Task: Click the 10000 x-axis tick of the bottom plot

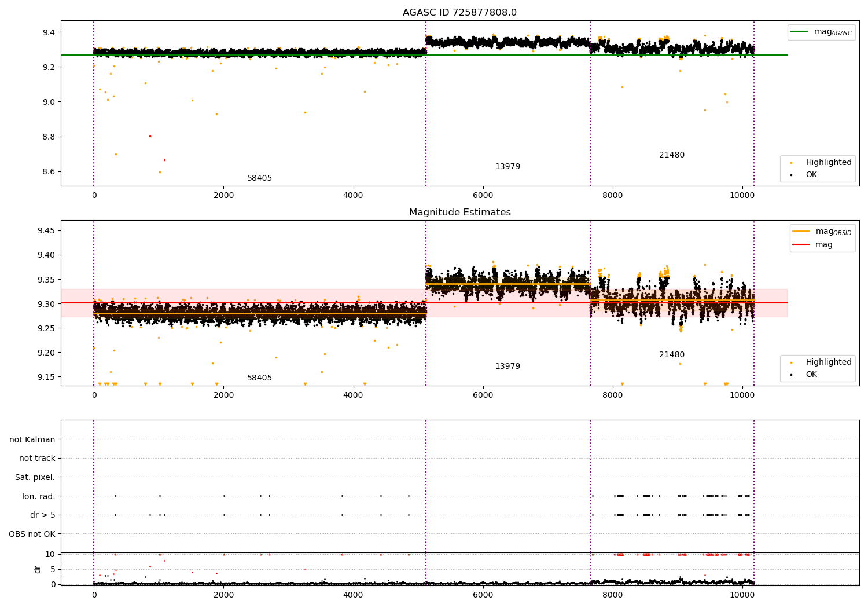Action: 742,595
